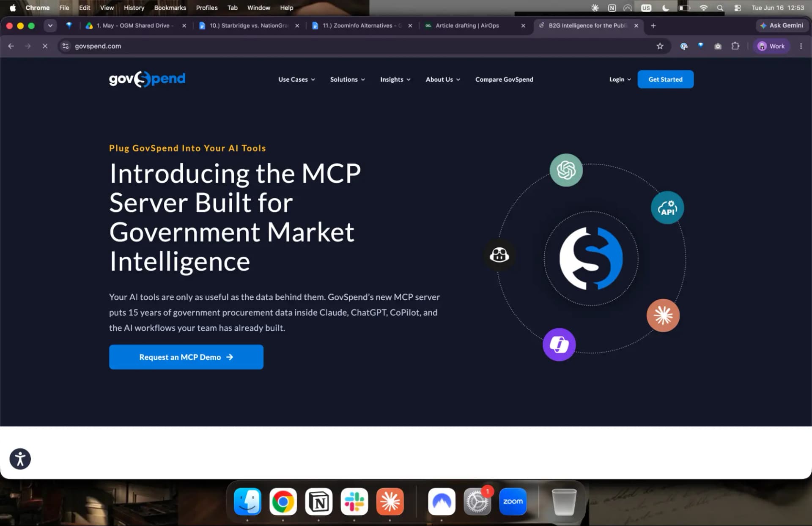The image size is (812, 526).
Task: Click the date and time in the menu bar
Action: point(778,8)
